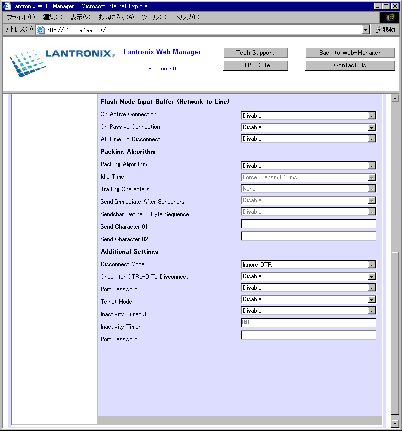The image size is (402, 431).
Task: Open the ファイル (File) menu
Action: point(20,17)
